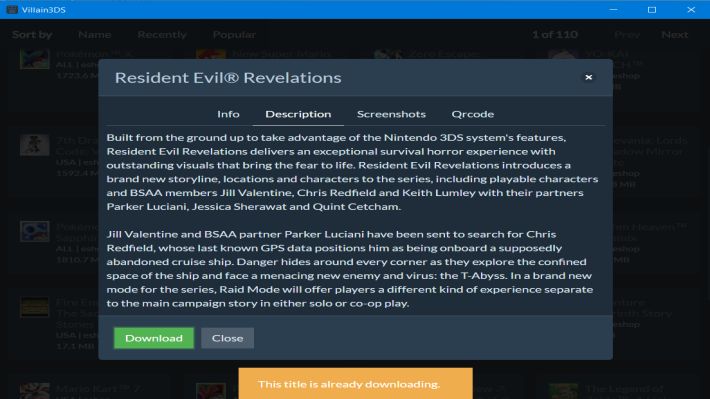This screenshot has height=399, width=710.
Task: Sort the list by Name
Action: coord(94,34)
